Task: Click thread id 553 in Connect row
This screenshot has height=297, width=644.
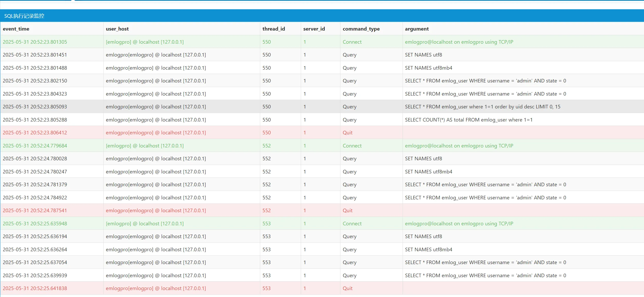Action: [266, 224]
